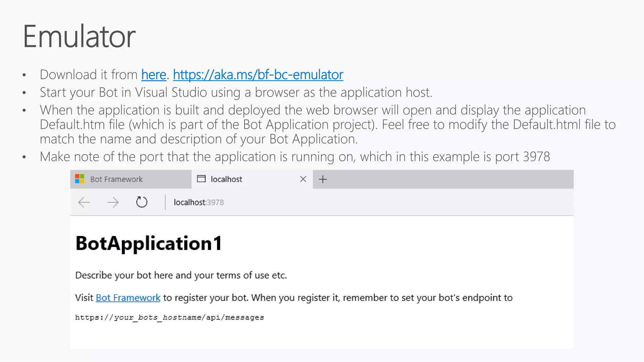This screenshot has width=644, height=362.
Task: Click the api/messages endpoint URL text
Action: [x=169, y=317]
